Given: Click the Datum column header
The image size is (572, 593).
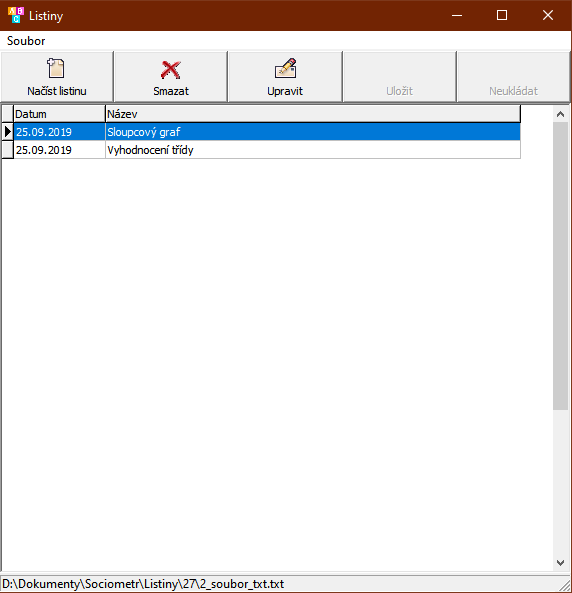Looking at the screenshot, I should pyautogui.click(x=59, y=114).
